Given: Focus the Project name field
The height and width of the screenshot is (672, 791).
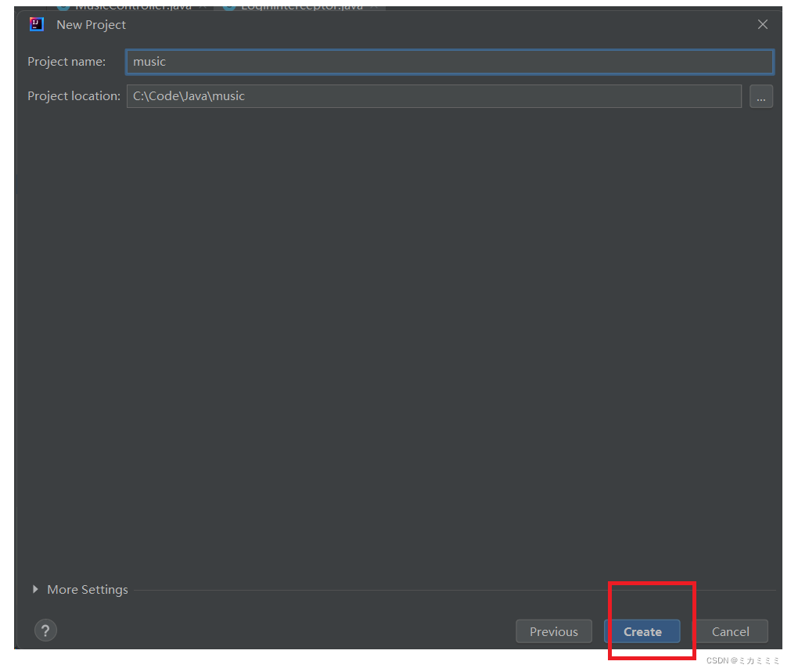Looking at the screenshot, I should click(449, 62).
